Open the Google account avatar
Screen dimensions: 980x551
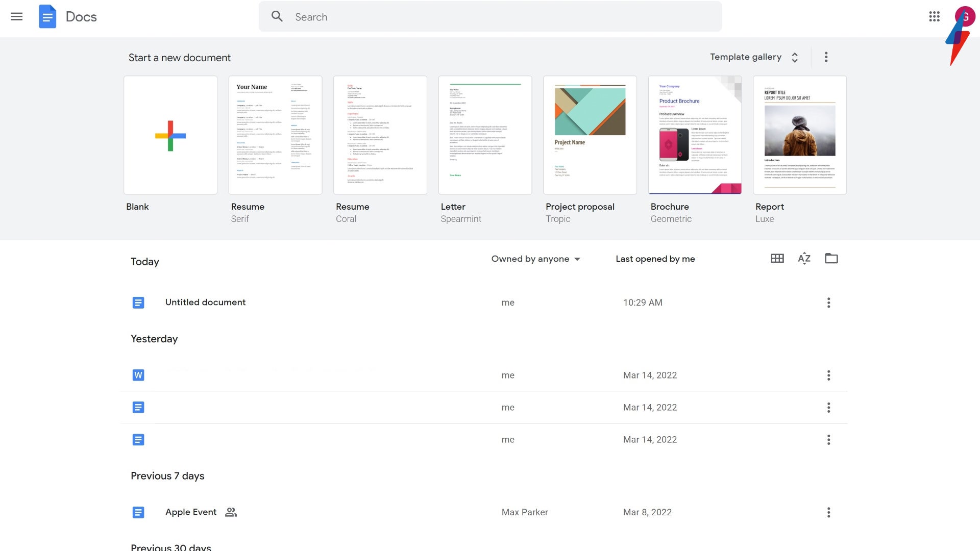[965, 16]
